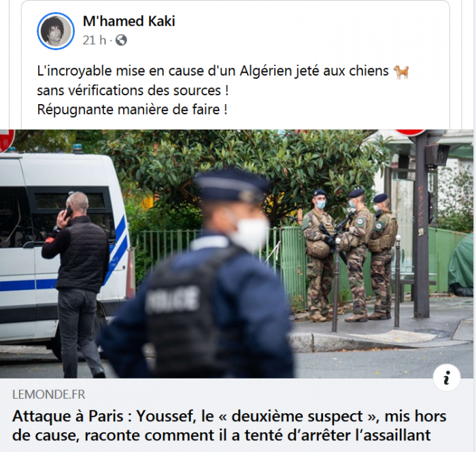Open M'hamed Kaki's profile picture
The image size is (476, 452).
56,31
